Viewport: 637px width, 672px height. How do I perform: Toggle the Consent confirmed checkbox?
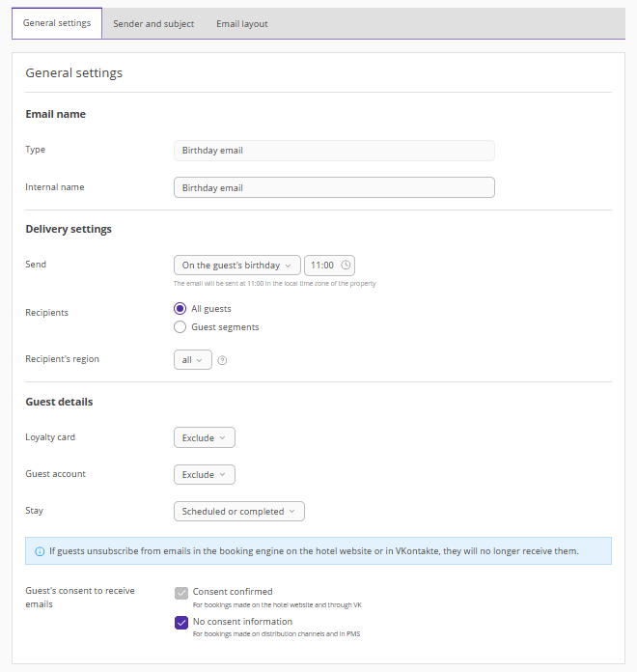(181, 593)
